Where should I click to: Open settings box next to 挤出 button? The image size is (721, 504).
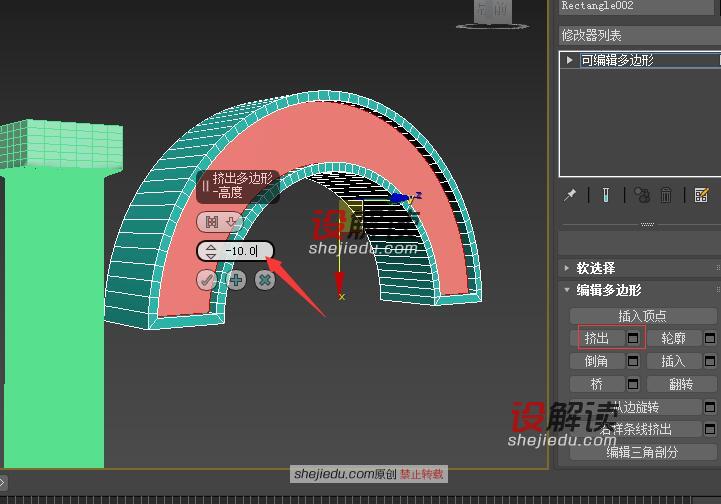633,338
